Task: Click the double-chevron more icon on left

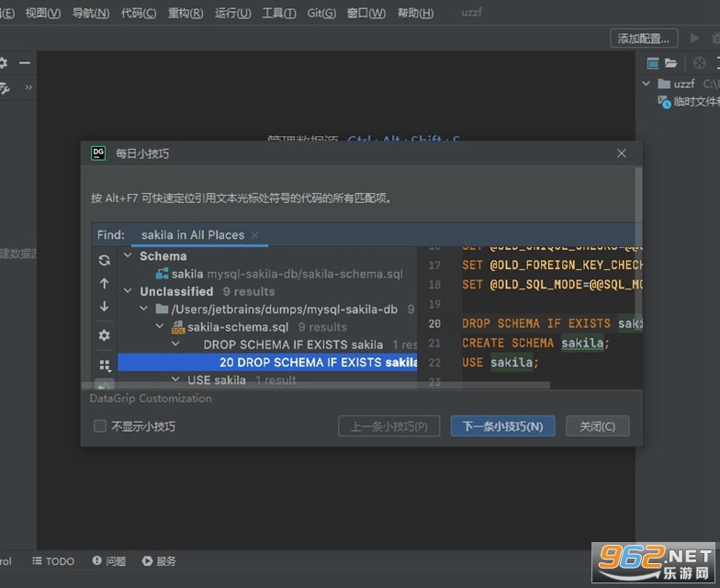Action: click(28, 86)
